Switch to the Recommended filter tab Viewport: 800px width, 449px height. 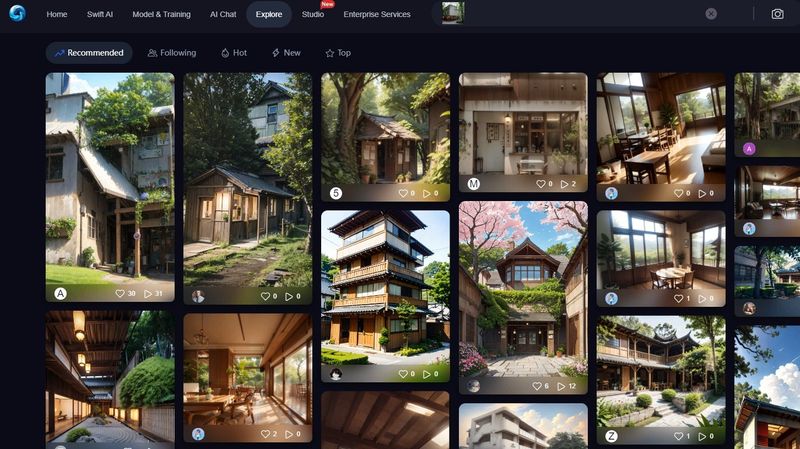[x=89, y=53]
